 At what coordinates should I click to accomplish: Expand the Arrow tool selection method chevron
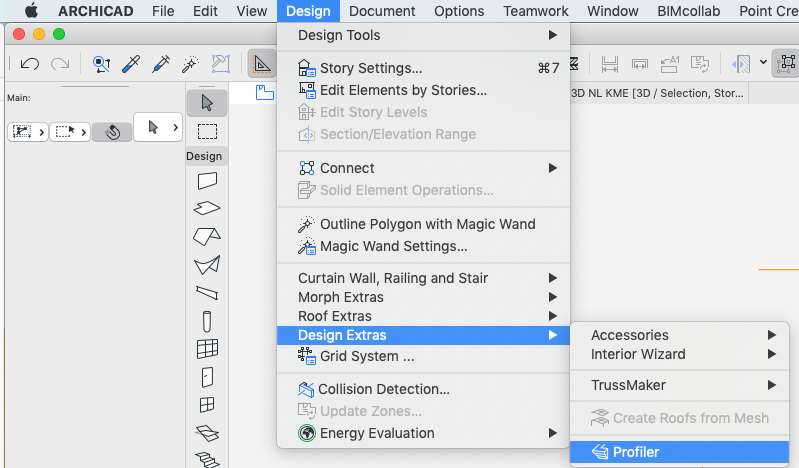pyautogui.click(x=175, y=127)
